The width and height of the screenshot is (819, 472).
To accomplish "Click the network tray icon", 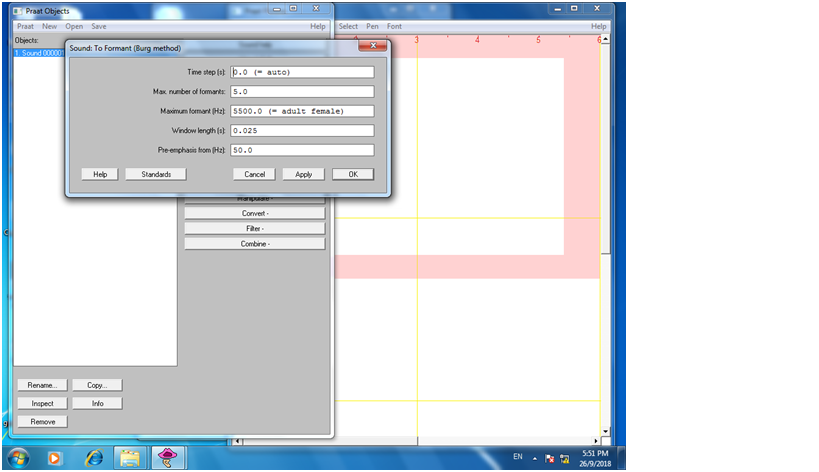I will (565, 458).
